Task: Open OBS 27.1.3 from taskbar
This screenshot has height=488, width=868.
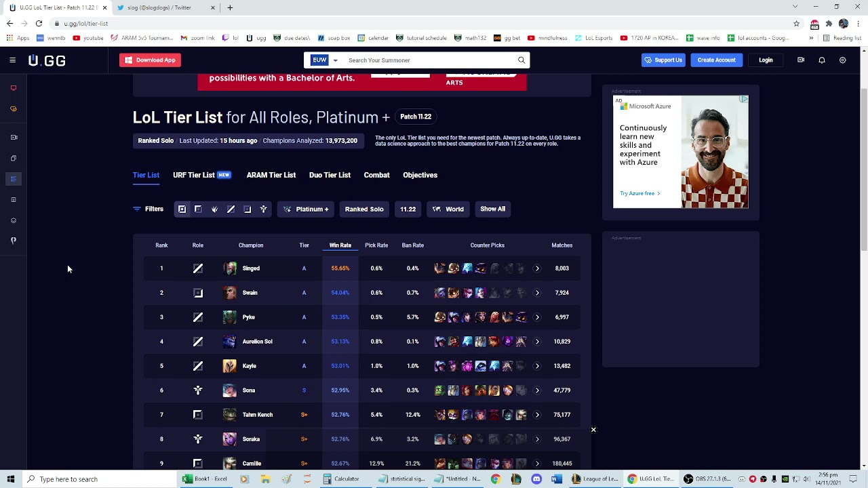Action: click(x=707, y=479)
